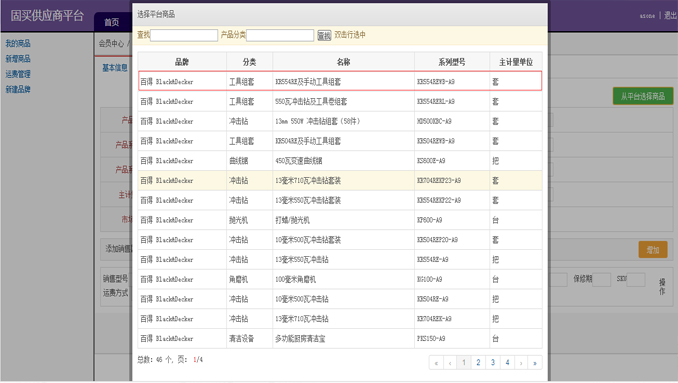Go to page 3 in pagination

click(493, 363)
